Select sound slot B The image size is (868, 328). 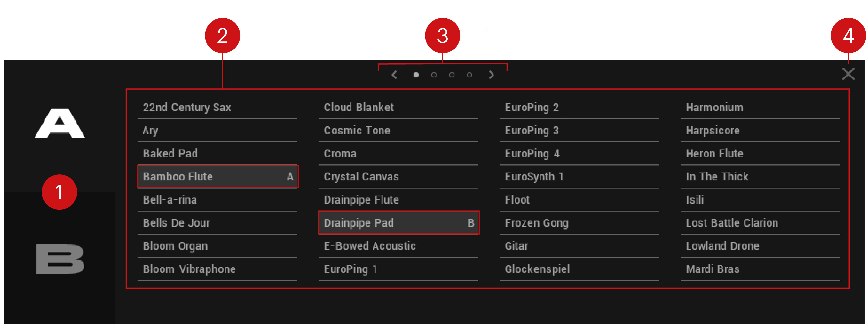[60, 259]
